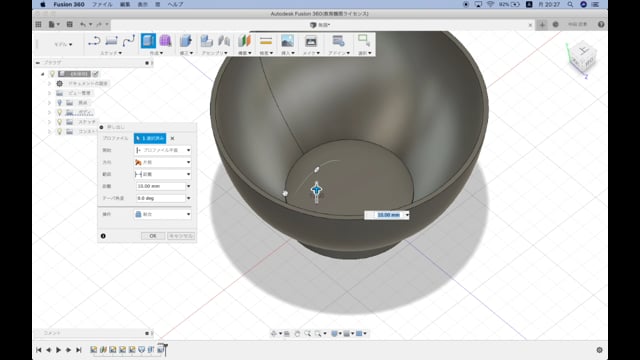Toggle construction folder lightbulb visibility
This screenshot has height=360, width=640.
60,131
